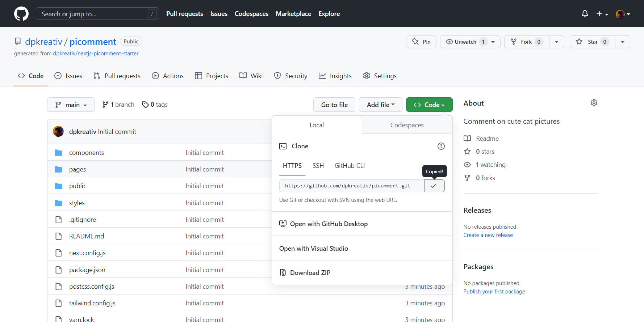
Task: Select the GitHub CLI clone option
Action: point(350,166)
